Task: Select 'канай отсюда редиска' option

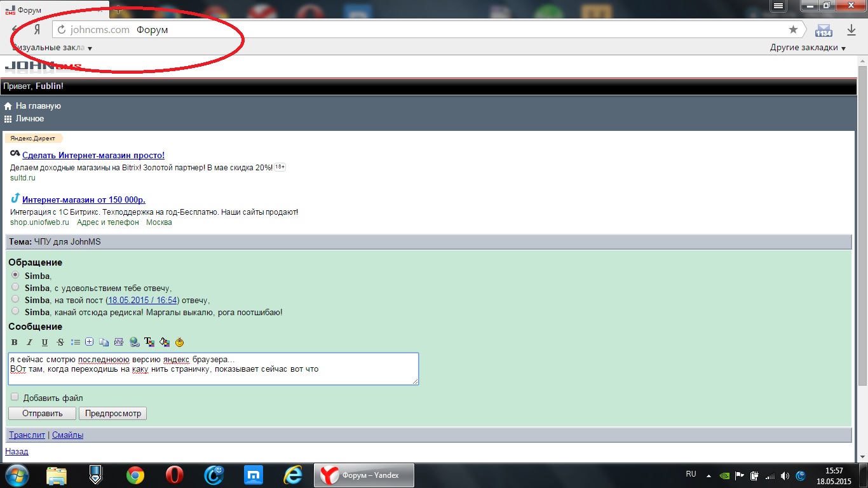Action: pos(15,311)
